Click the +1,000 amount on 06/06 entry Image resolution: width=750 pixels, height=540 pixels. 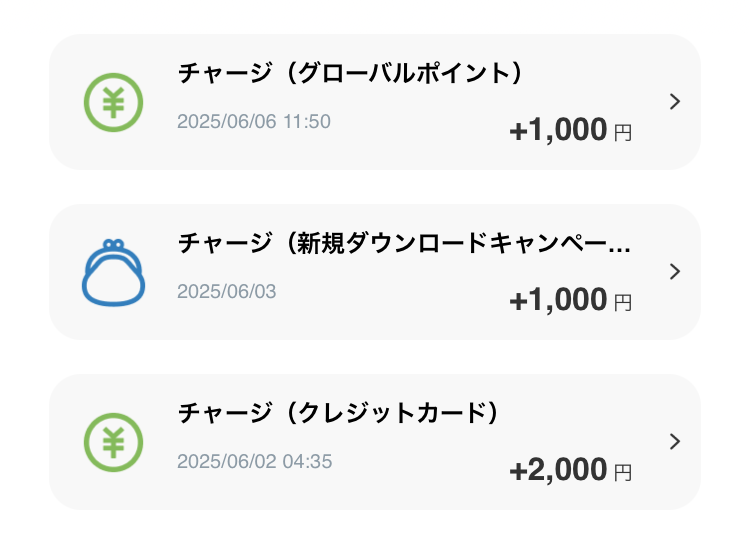coord(558,130)
